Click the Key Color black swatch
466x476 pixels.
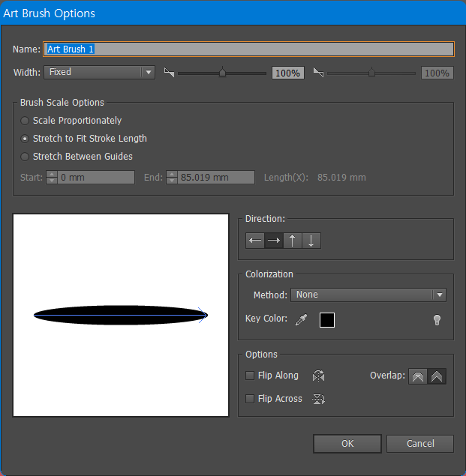[x=327, y=320]
